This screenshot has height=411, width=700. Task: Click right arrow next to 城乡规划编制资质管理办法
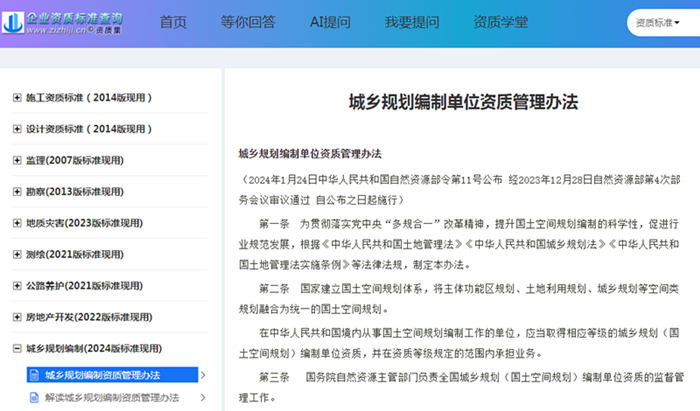click(203, 376)
